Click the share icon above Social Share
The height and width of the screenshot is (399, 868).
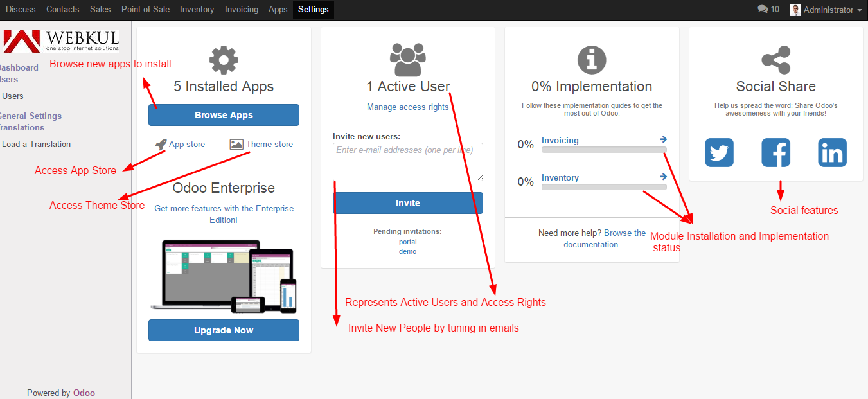[x=775, y=60]
